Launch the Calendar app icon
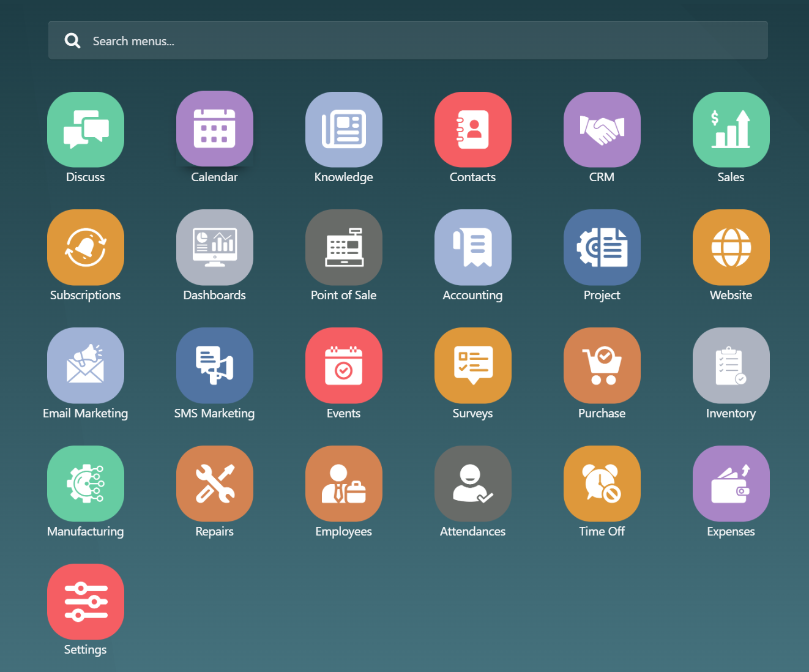Viewport: 809px width, 672px height. coord(215,129)
